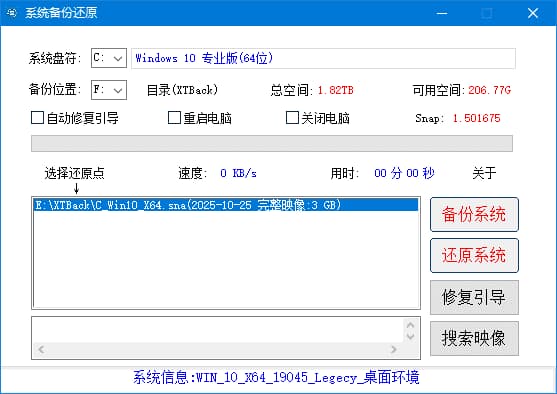Click the 目录(XTBack) directory label
This screenshot has height=394, width=557.
coord(182,90)
